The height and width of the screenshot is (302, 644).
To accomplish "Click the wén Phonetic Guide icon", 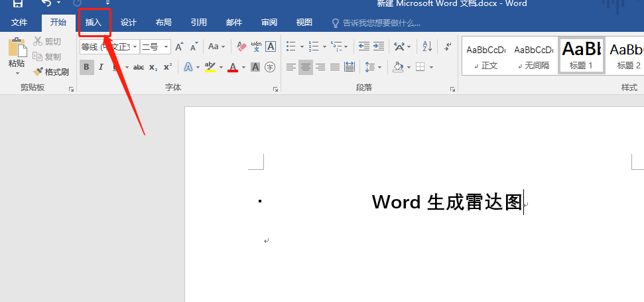I will tap(256, 46).
